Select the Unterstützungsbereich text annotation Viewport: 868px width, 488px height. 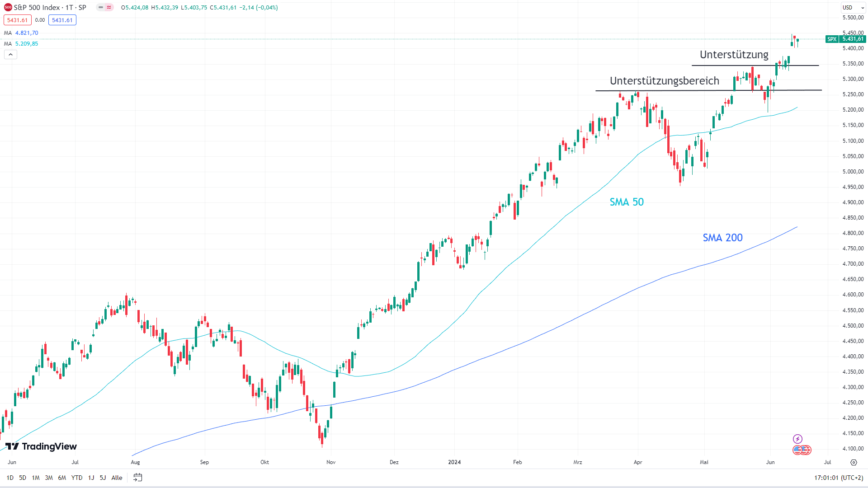[x=664, y=81]
